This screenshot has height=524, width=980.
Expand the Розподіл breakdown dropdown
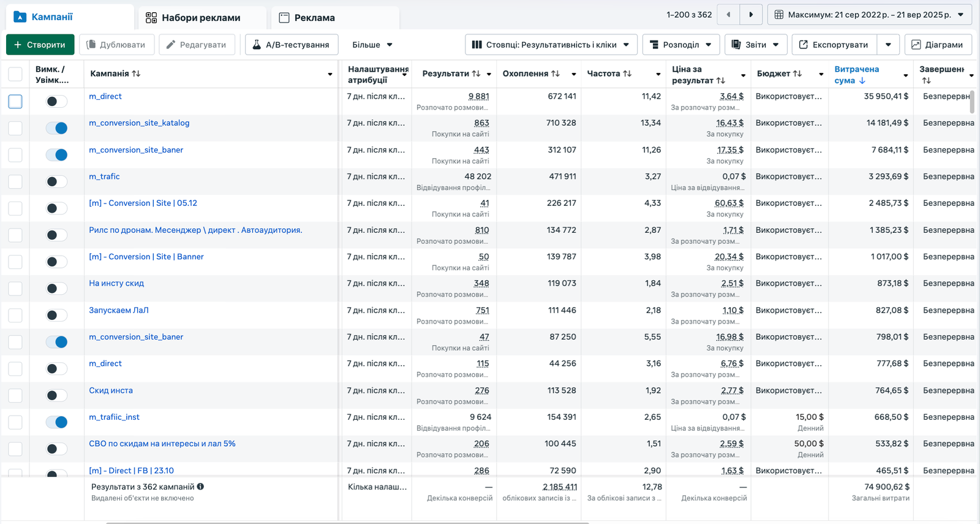680,45
